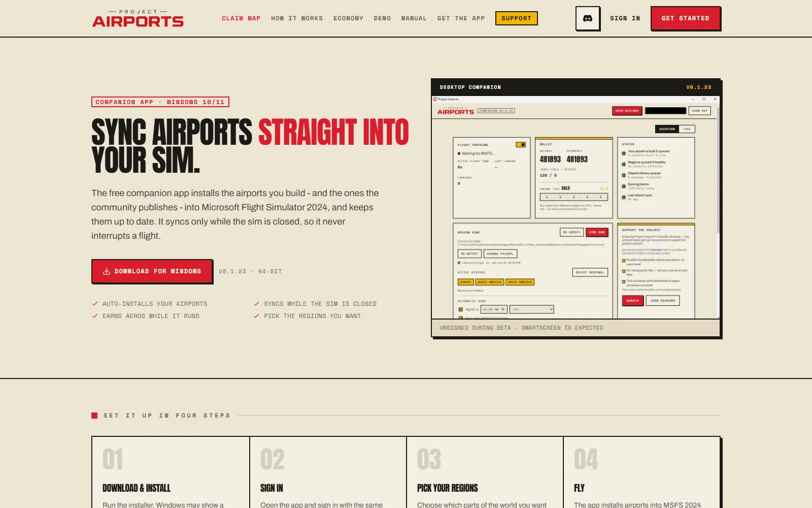Click the app icon in the preview window title bar
Screen dimensions: 812x508
tap(435, 99)
